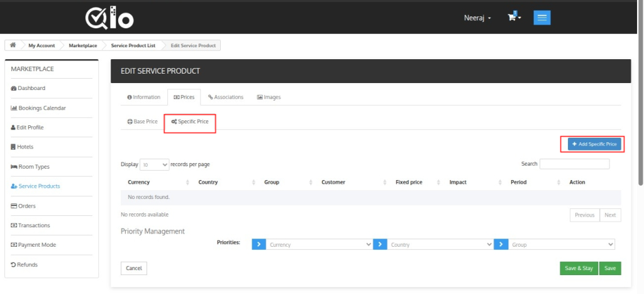Open the Neeraj account dropdown

pos(477,18)
